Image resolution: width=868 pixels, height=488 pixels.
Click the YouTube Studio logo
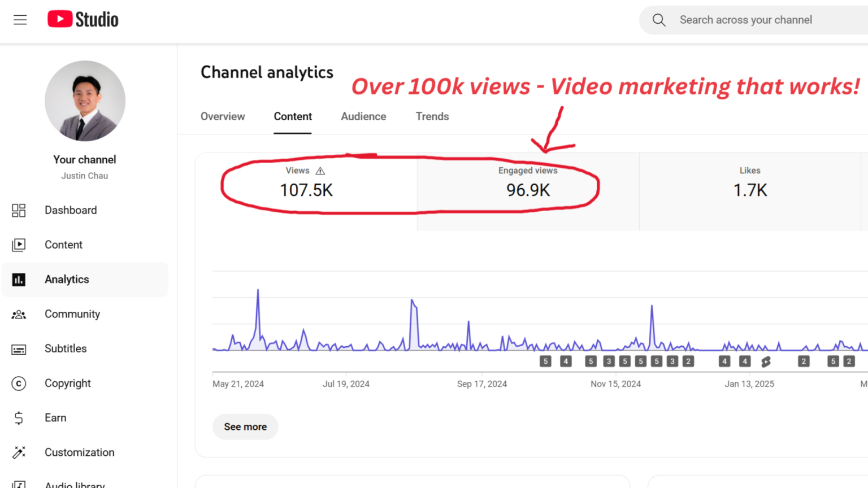point(83,20)
